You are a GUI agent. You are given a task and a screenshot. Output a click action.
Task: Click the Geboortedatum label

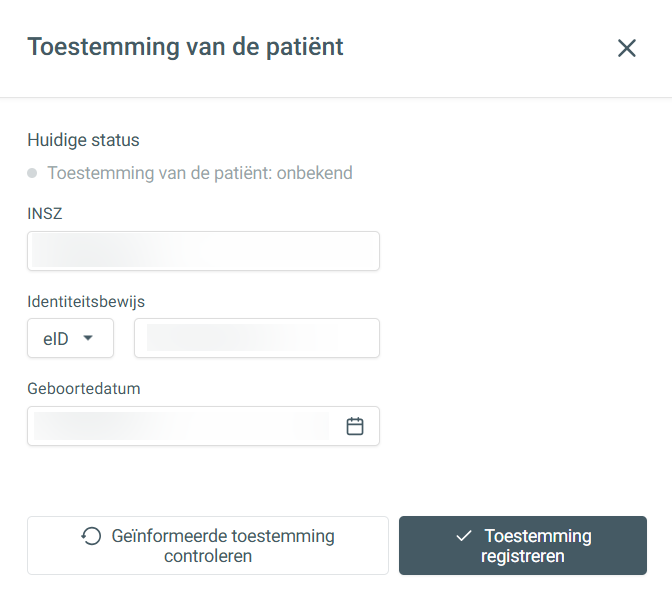point(84,389)
